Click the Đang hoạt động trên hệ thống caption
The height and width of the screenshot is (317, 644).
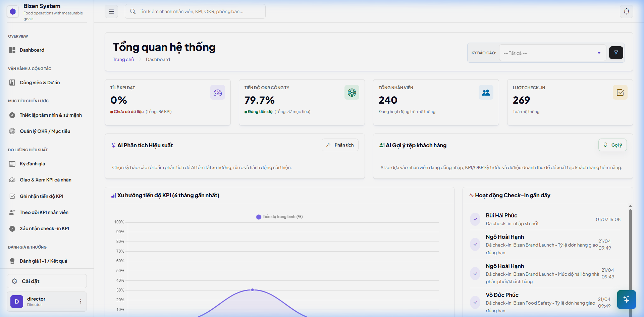pyautogui.click(x=407, y=112)
